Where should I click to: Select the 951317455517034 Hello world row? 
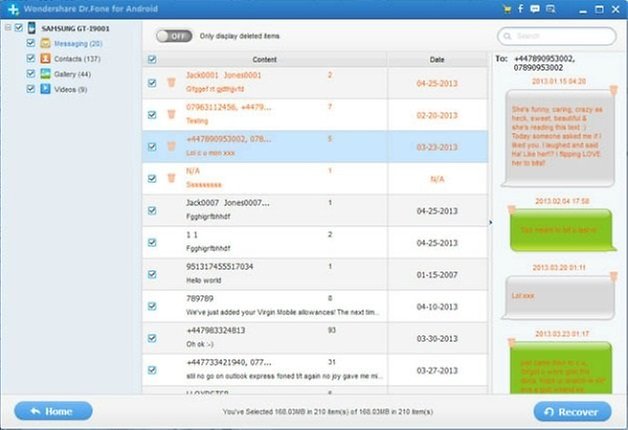pyautogui.click(x=315, y=274)
